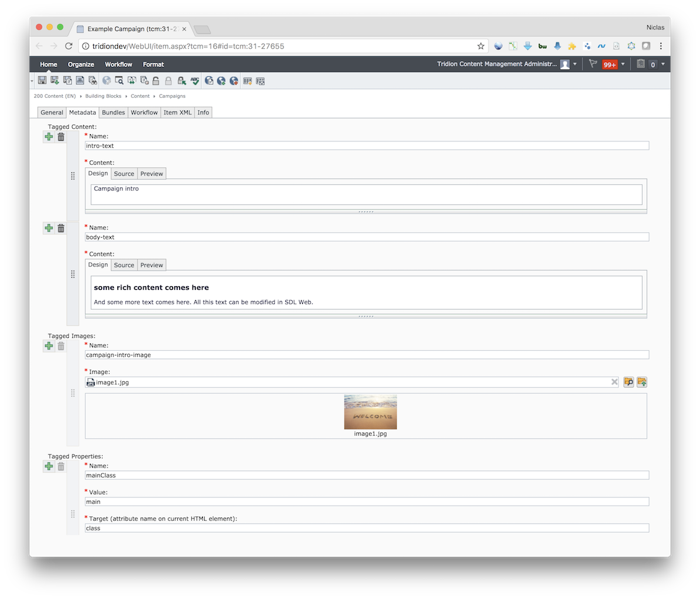Switch intro-text content to Source view
The image size is (700, 599).
click(124, 174)
